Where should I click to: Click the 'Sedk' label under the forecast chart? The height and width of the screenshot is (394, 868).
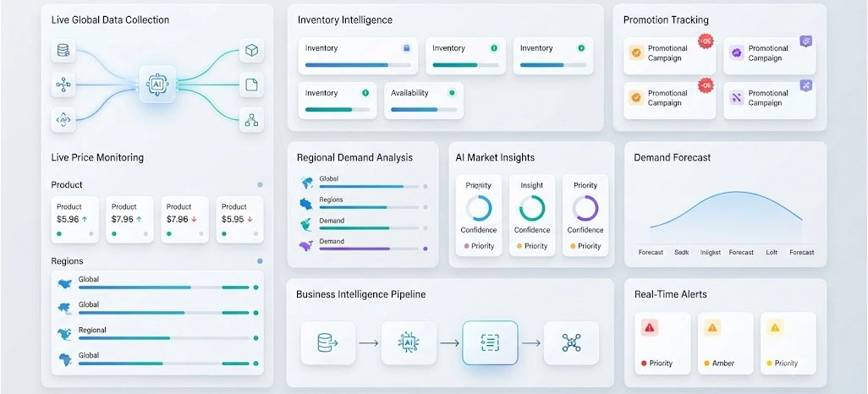tap(681, 252)
